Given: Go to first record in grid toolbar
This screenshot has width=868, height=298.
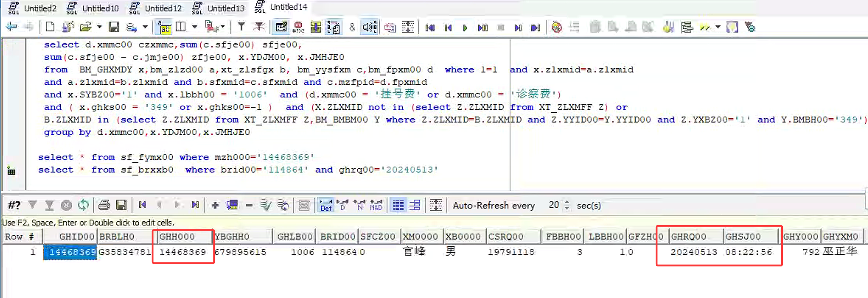Looking at the screenshot, I should (142, 205).
